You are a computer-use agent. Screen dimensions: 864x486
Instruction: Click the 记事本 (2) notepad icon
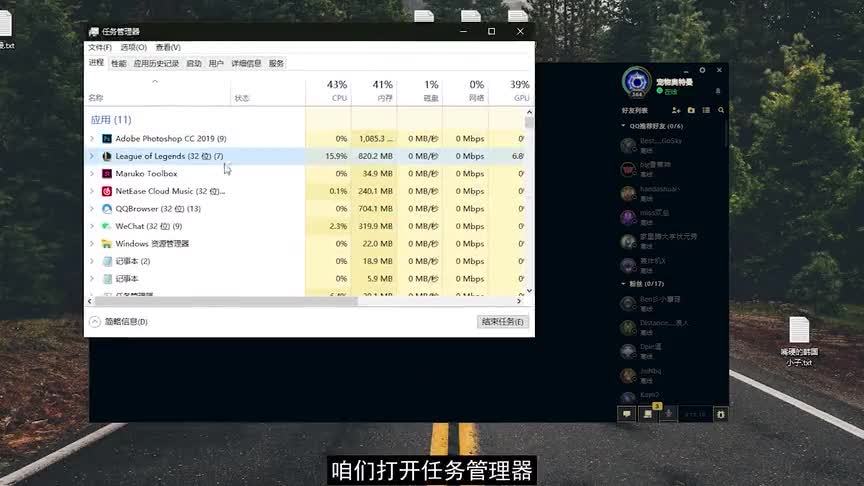tap(107, 261)
